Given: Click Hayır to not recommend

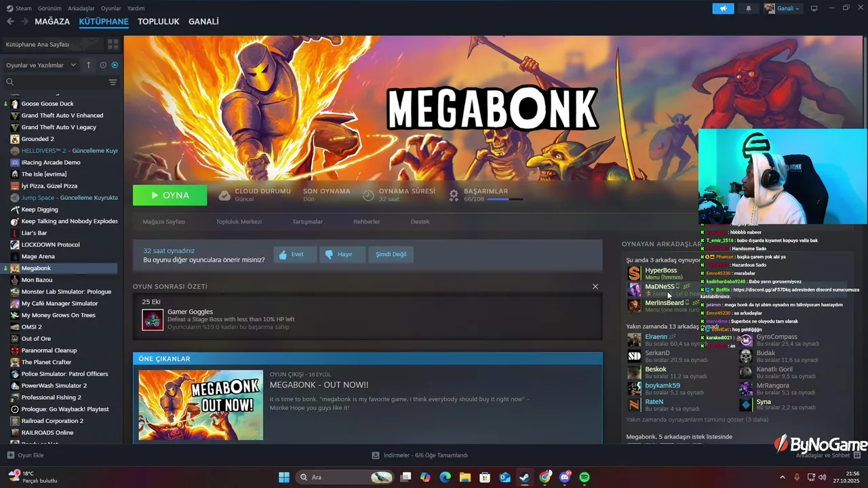Looking at the screenshot, I should [342, 254].
